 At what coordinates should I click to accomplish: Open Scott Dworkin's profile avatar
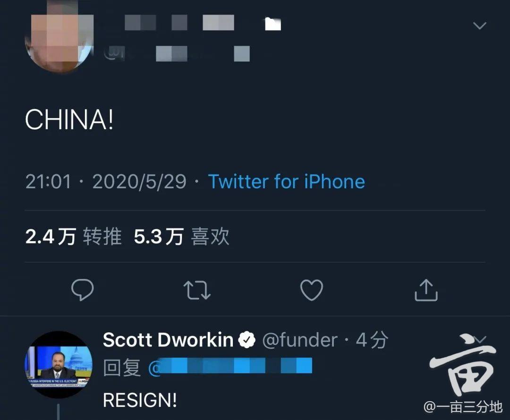59,365
